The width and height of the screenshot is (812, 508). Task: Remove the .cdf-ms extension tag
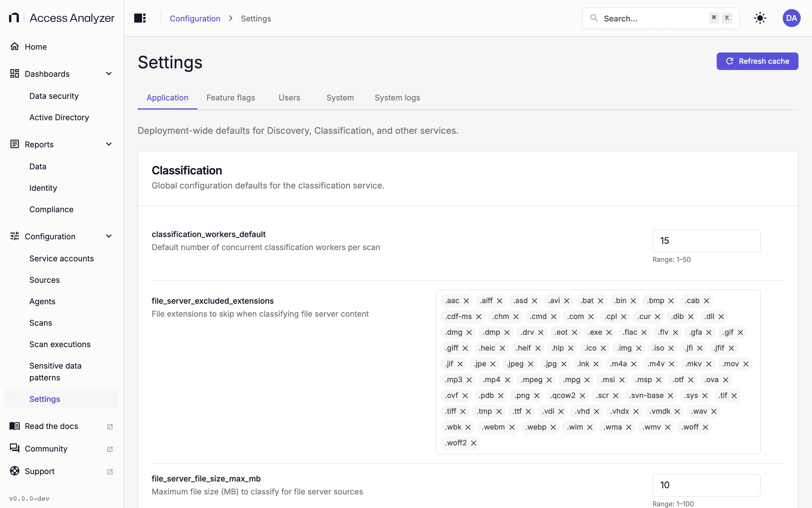pyautogui.click(x=479, y=316)
